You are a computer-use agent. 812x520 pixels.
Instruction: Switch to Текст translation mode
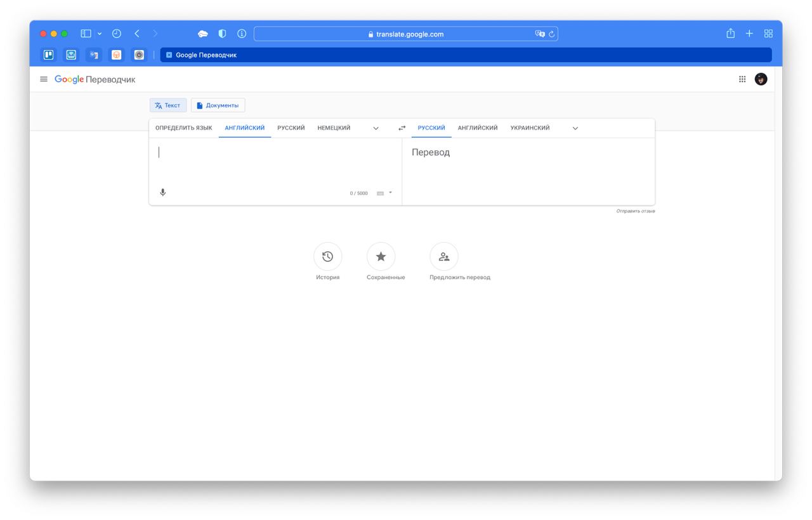tap(168, 105)
